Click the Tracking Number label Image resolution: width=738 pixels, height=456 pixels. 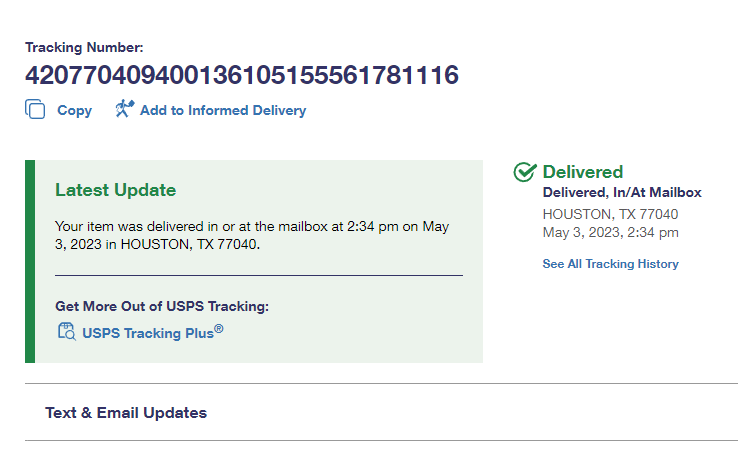[84, 47]
